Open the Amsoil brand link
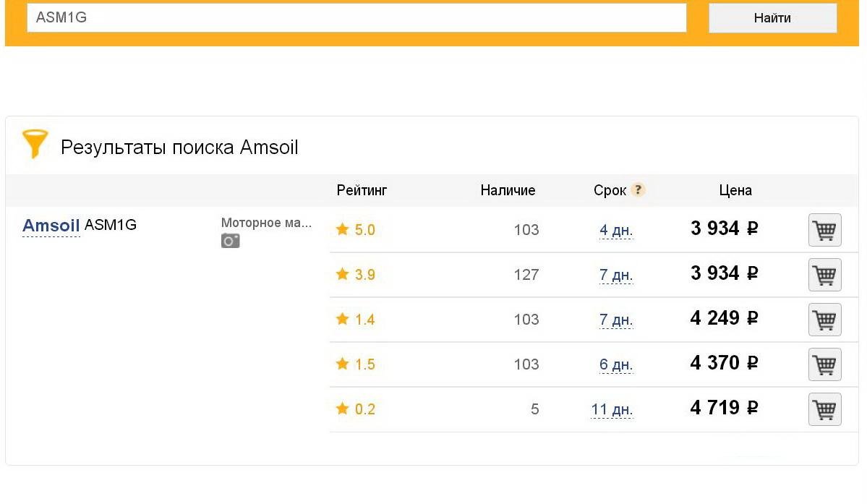 pos(51,226)
